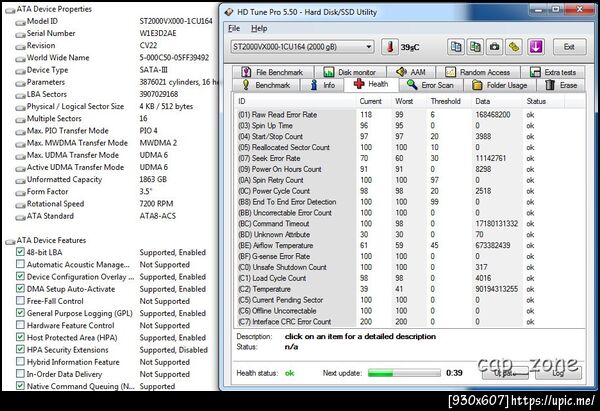The image size is (600, 411).
Task: Toggle General Purpose Logging (GPL) checkbox
Action: pos(20,313)
